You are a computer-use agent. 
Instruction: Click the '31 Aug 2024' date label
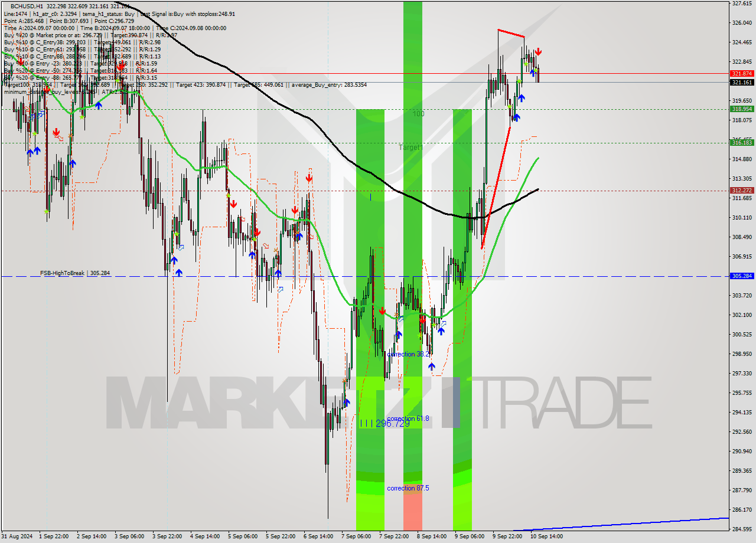click(17, 537)
